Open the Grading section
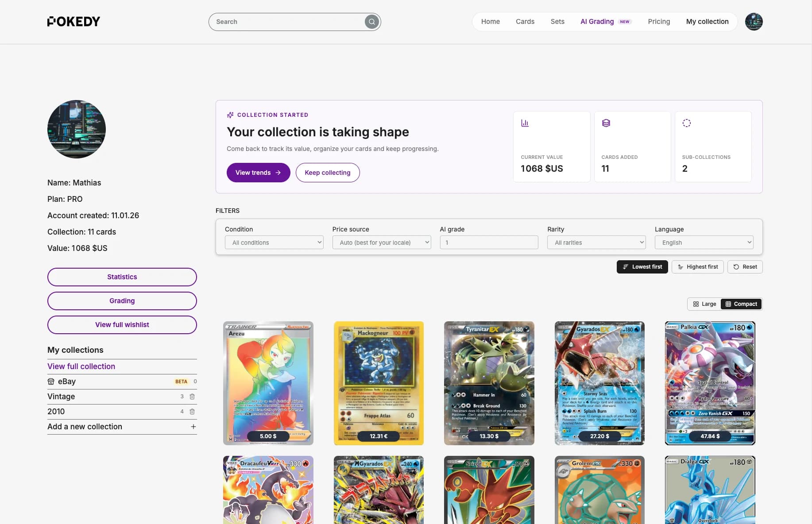 (122, 301)
